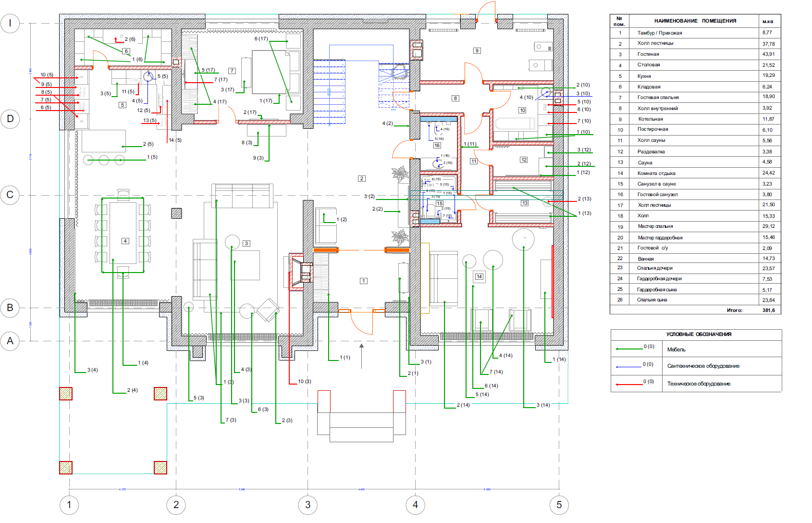Viewport: 812px width, 523px height.
Task: Select the callout label '3 (4)'
Action: pyautogui.click(x=92, y=370)
